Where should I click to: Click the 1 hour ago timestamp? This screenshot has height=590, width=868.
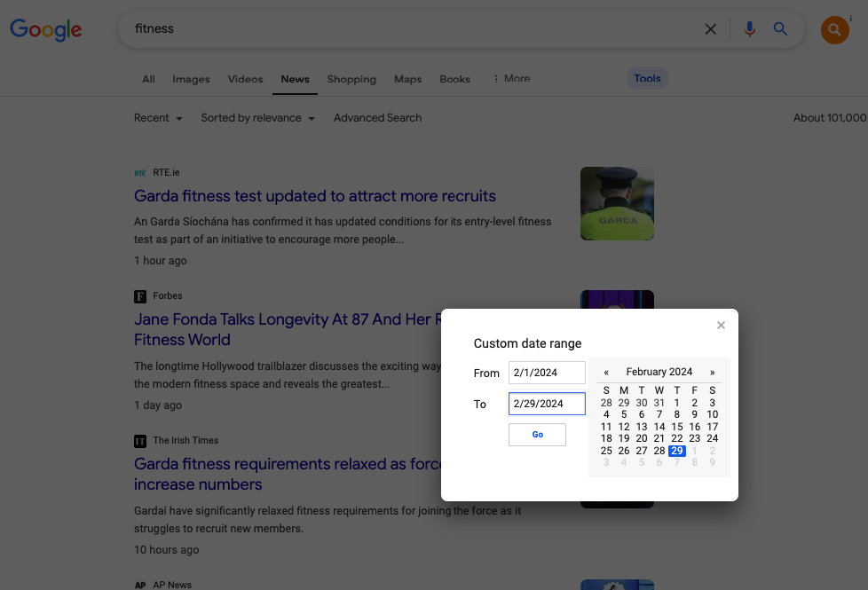[160, 261]
